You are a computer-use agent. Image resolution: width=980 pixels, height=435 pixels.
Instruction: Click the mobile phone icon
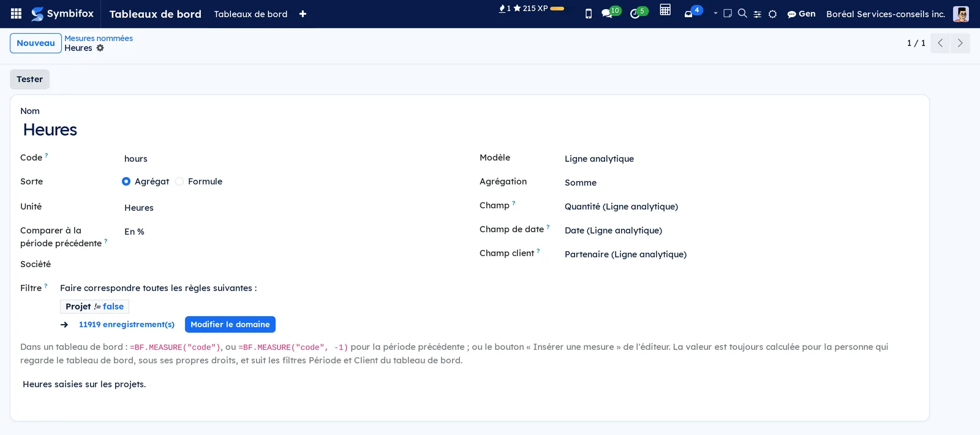(589, 13)
